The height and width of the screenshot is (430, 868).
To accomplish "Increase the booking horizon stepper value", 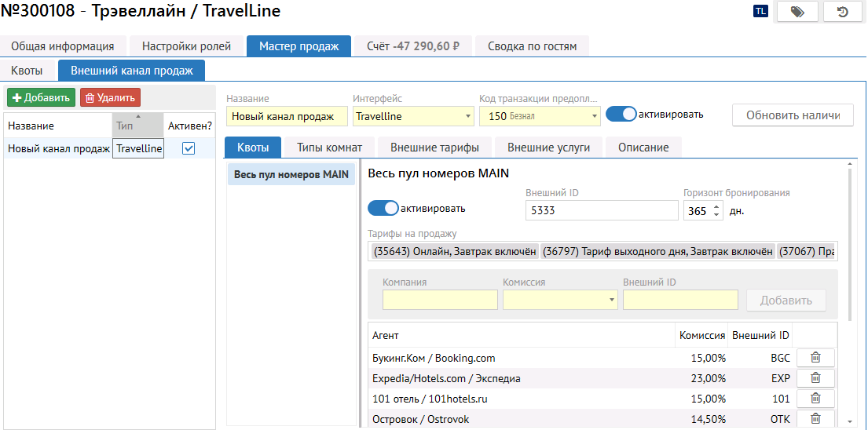I will click(x=716, y=206).
